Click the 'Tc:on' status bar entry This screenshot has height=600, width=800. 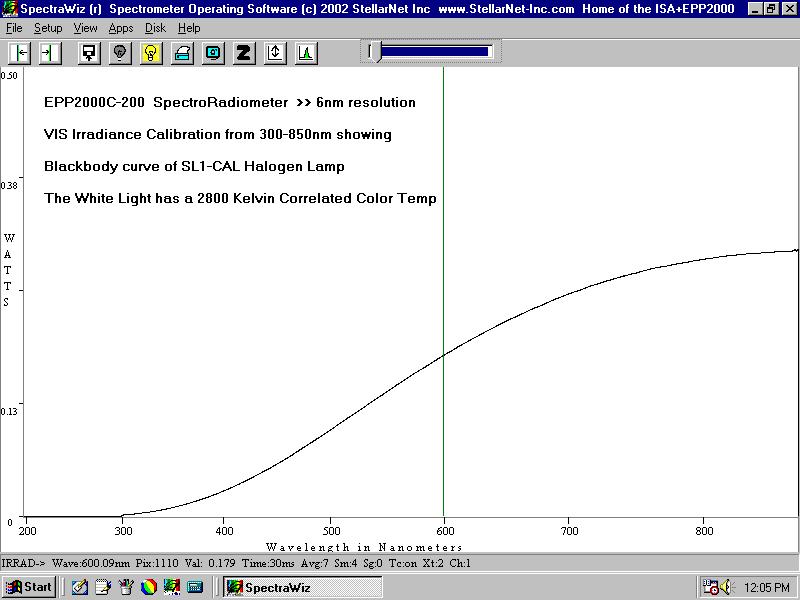coord(403,563)
